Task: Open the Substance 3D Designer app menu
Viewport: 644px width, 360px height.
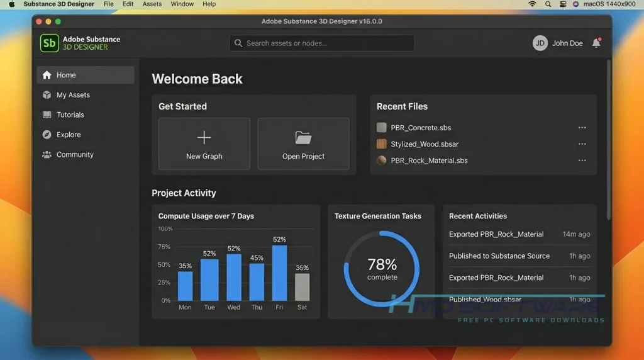Action: tap(58, 4)
